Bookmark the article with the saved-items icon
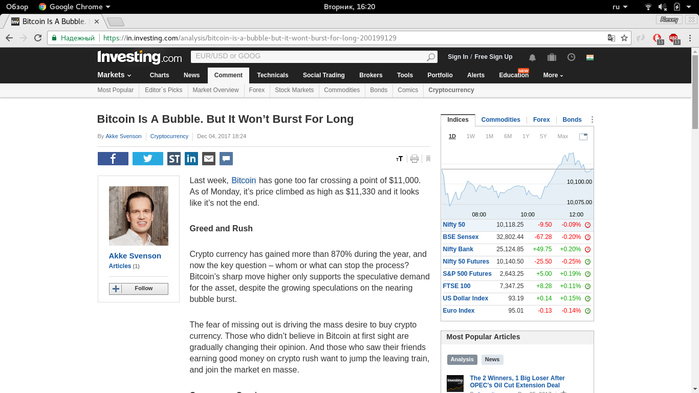 (428, 159)
